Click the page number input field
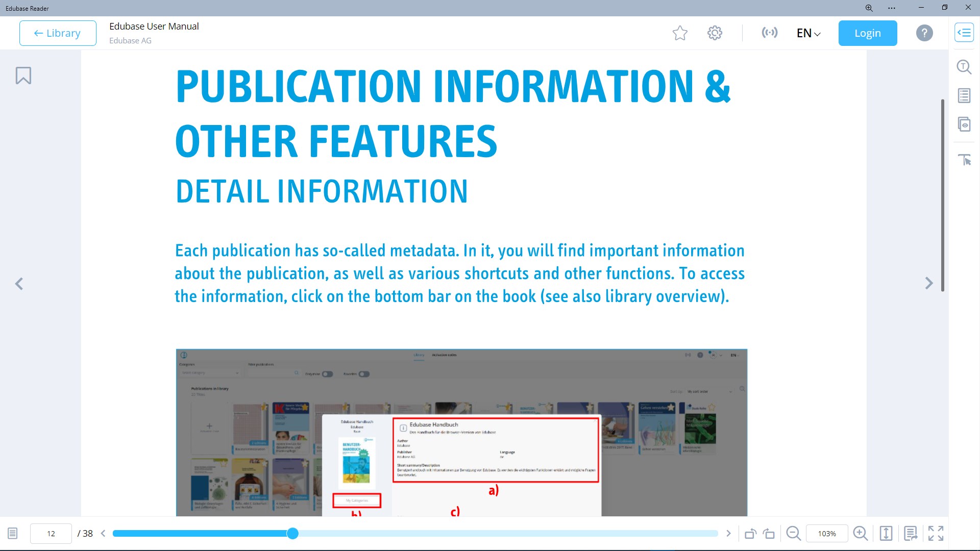Viewport: 980px width, 551px height. tap(51, 534)
